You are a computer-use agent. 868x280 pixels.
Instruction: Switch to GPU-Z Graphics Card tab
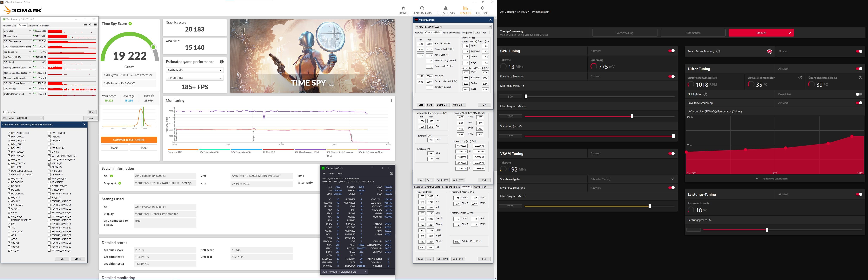coord(10,26)
